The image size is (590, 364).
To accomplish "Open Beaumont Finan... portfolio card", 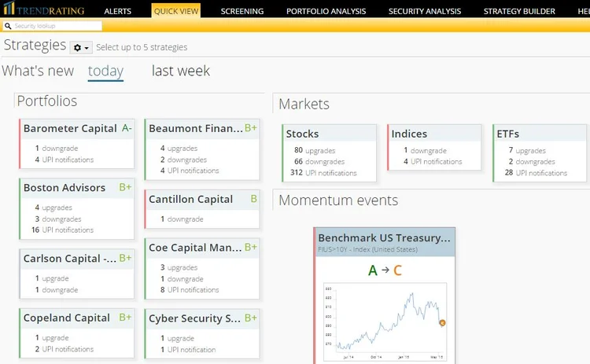I will 202,149.
